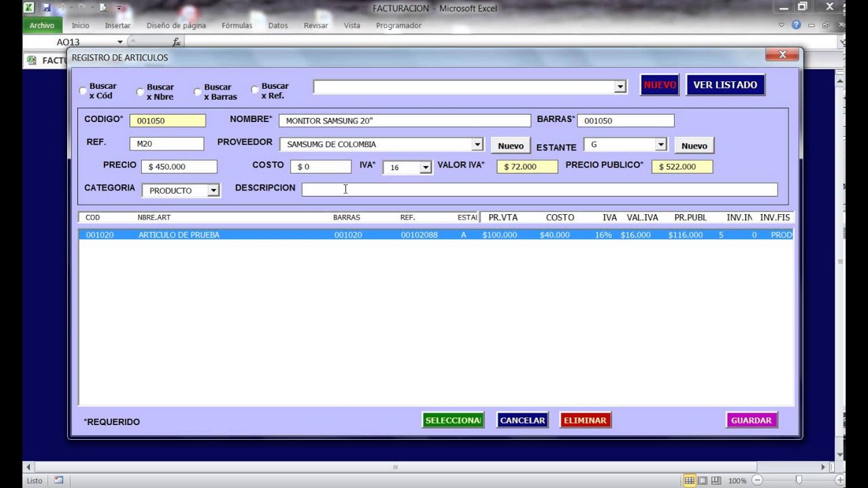This screenshot has height=488, width=868.
Task: Open the Revisar ribbon tab
Action: coord(315,25)
